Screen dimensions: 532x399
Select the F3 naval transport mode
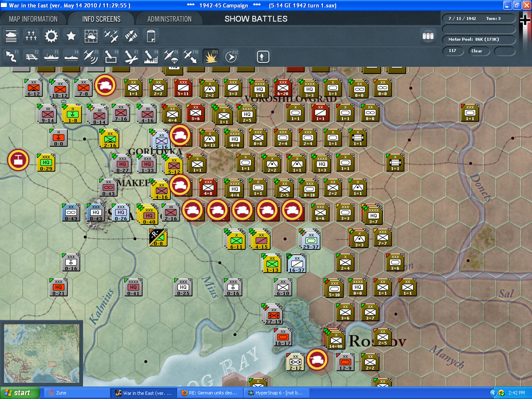click(x=51, y=57)
